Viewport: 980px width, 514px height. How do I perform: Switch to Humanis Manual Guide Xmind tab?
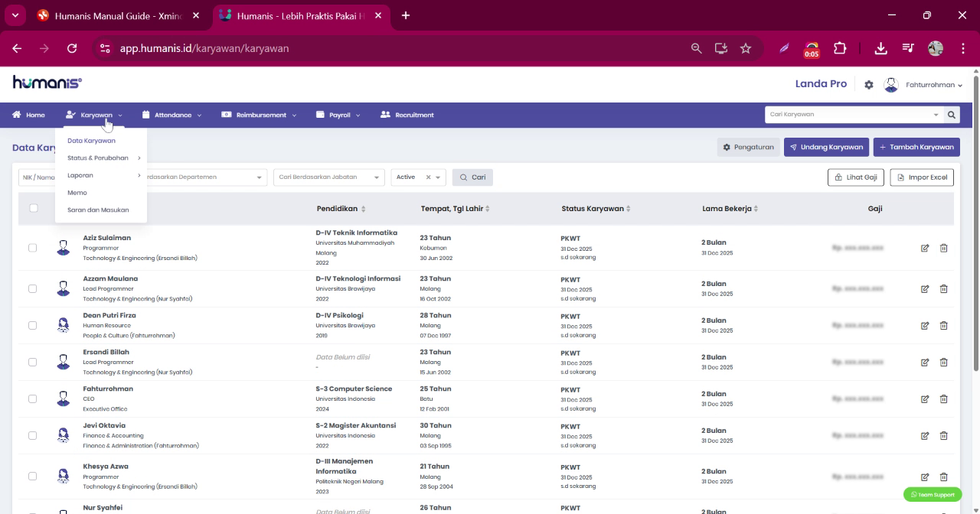coord(119,15)
